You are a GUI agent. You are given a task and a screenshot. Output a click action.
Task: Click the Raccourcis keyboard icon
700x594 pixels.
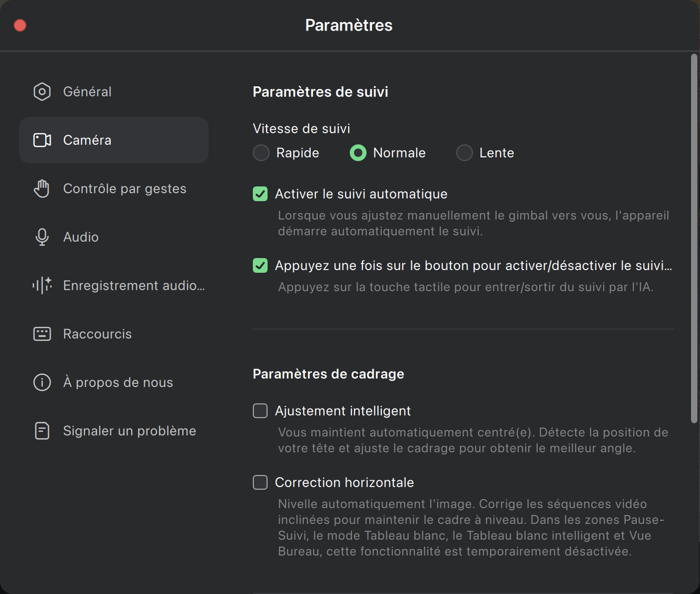click(42, 334)
